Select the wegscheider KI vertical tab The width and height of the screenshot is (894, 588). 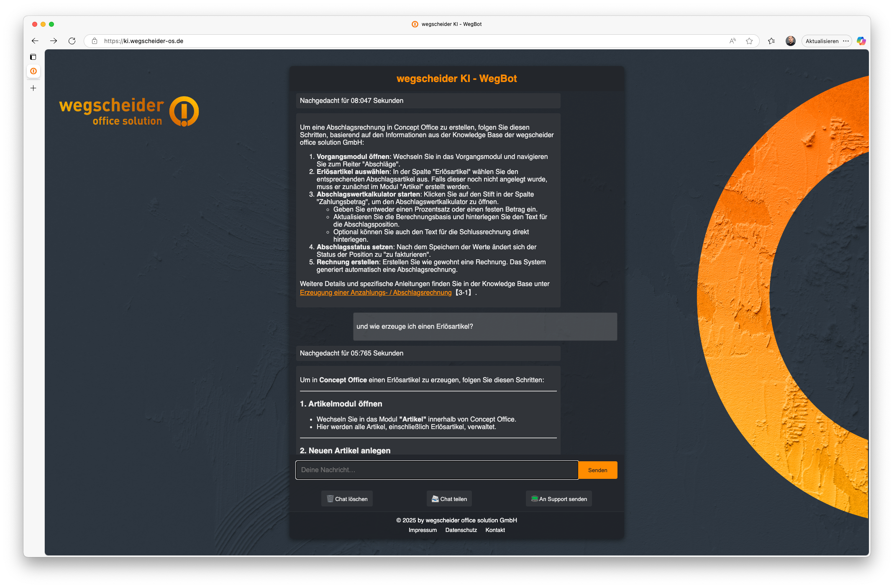pos(33,71)
